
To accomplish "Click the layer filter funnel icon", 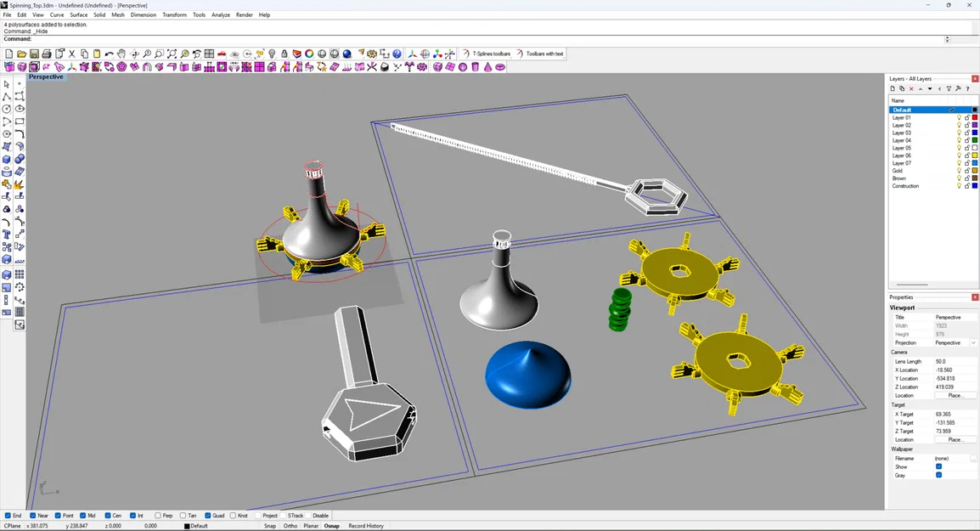I will click(x=949, y=89).
